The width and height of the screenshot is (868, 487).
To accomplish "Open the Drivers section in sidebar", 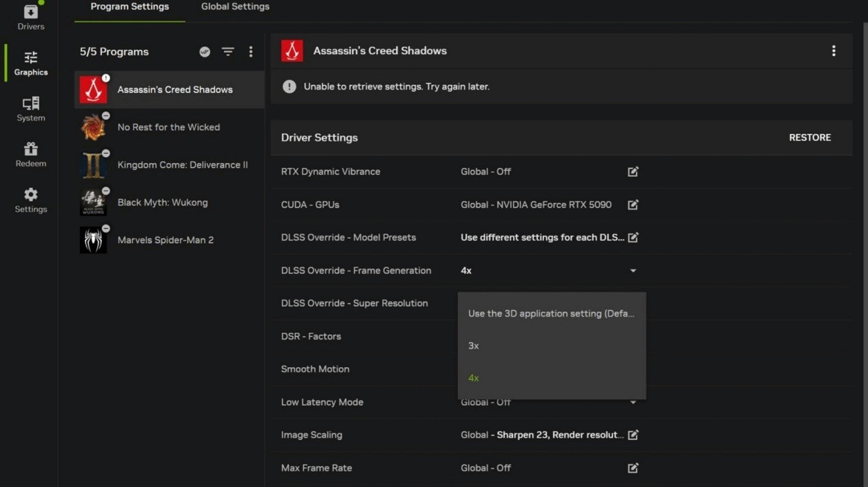I will 31,18.
